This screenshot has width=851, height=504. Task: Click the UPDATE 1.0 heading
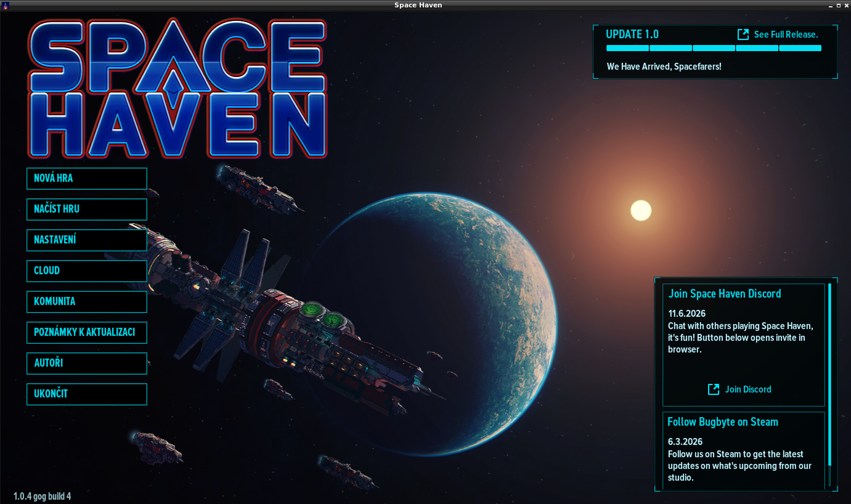click(632, 35)
